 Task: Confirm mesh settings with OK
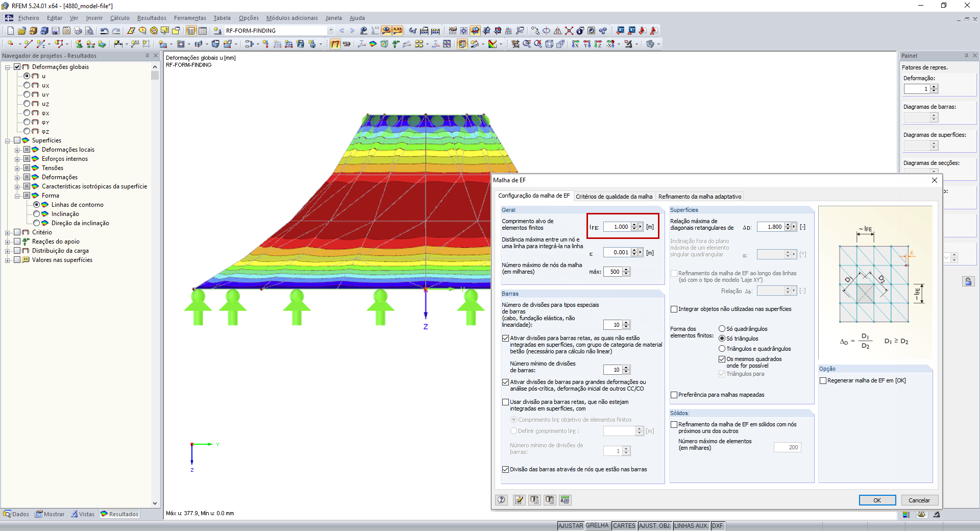click(877, 500)
